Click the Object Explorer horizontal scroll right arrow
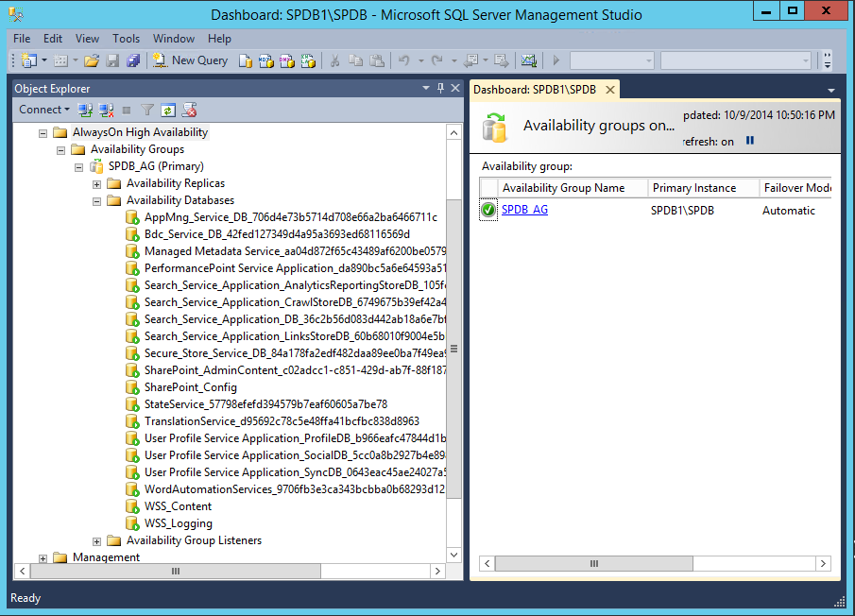 click(437, 572)
